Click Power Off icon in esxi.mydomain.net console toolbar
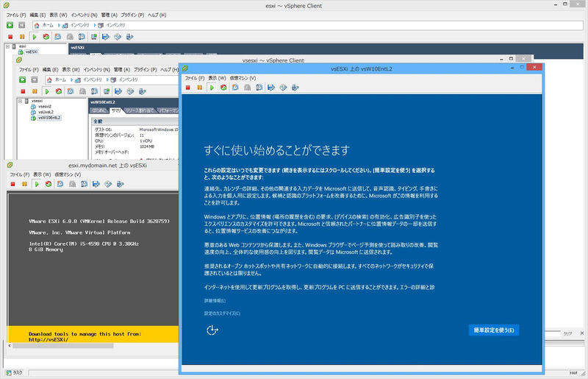The image size is (588, 379). click(12, 184)
